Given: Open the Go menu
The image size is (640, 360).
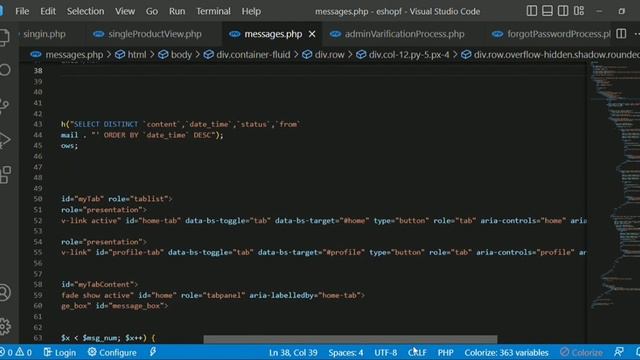Looking at the screenshot, I should pyautogui.click(x=152, y=11).
